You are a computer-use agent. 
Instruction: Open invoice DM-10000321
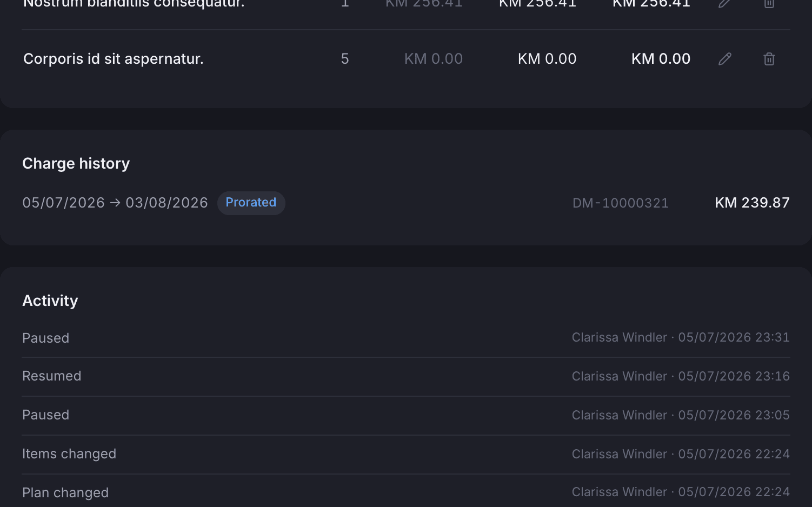(621, 203)
